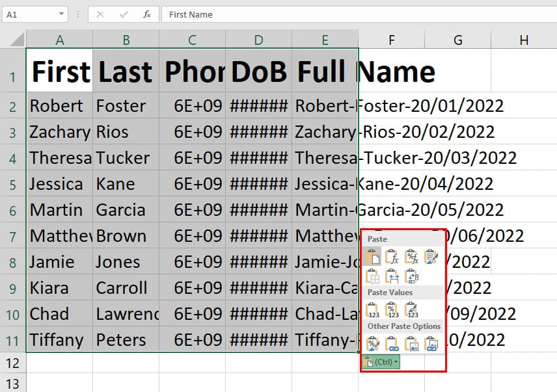
Task: Click the cell containing Brown
Action: pos(126,235)
